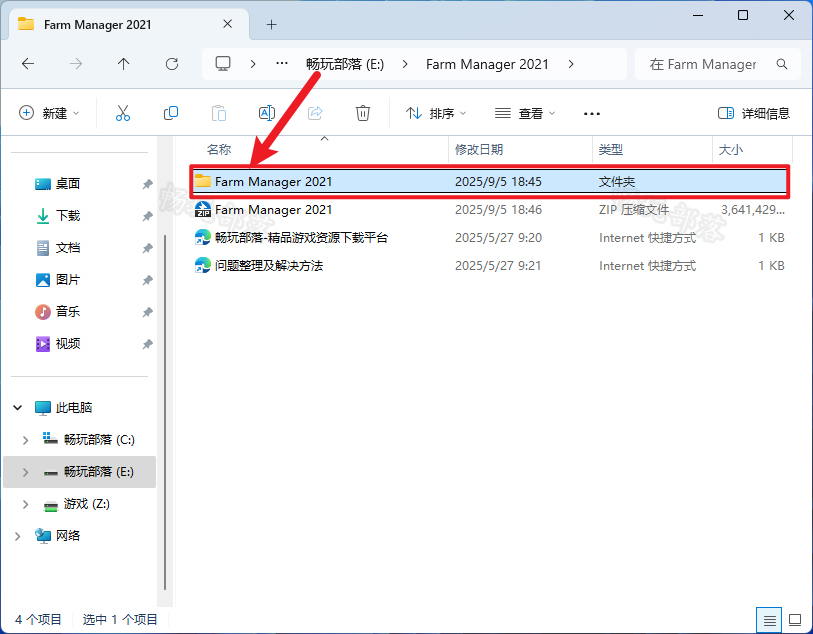Click the 问题整理及解决方法 shortcut icon
813x634 pixels.
[203, 265]
